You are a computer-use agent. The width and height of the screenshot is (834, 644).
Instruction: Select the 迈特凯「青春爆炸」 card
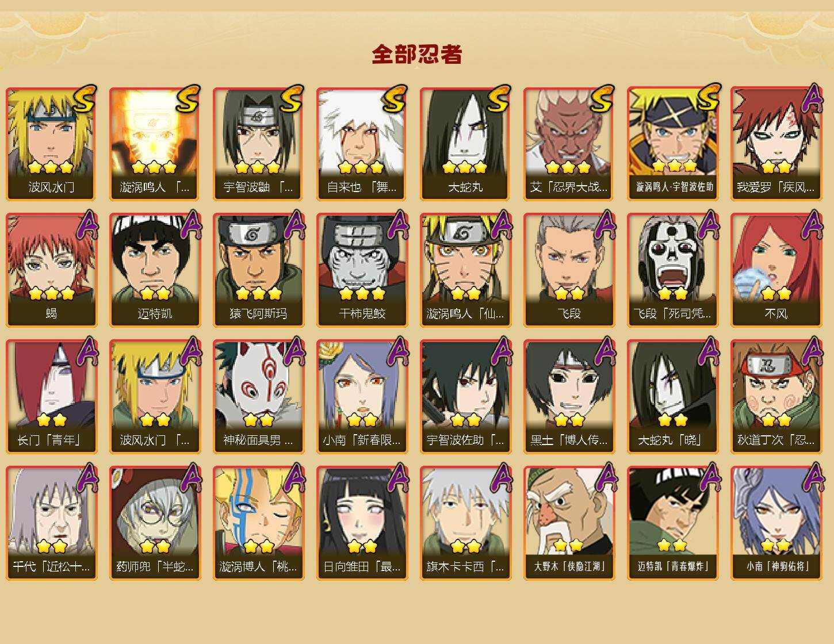[672, 523]
